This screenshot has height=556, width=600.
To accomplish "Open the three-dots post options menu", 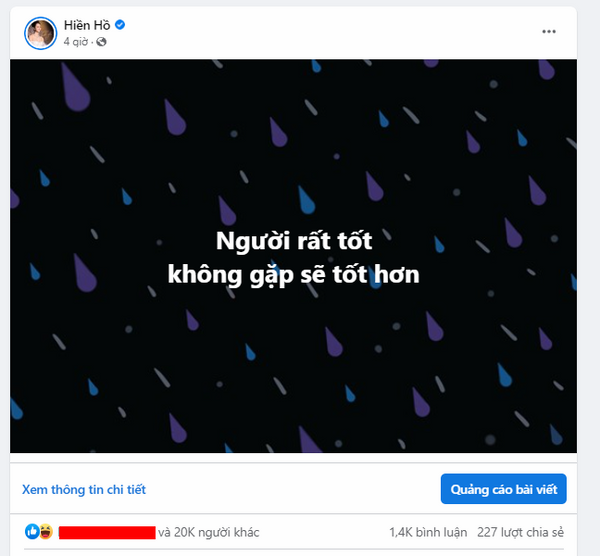I will click(549, 32).
